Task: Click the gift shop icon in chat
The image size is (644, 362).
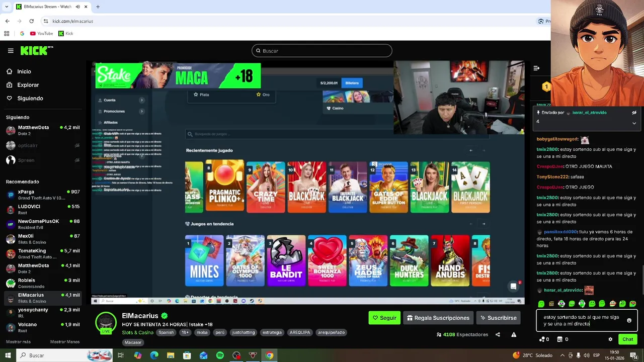Action: pyautogui.click(x=559, y=339)
